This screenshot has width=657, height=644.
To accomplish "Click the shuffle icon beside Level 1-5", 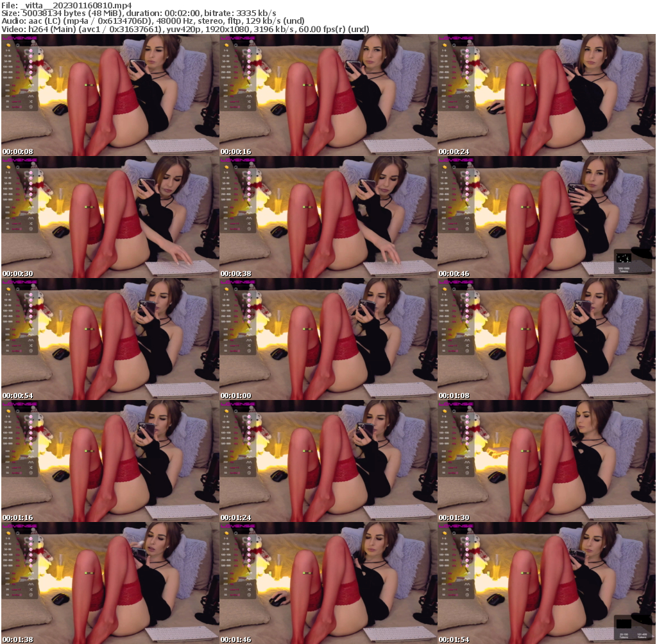I will [x=31, y=101].
